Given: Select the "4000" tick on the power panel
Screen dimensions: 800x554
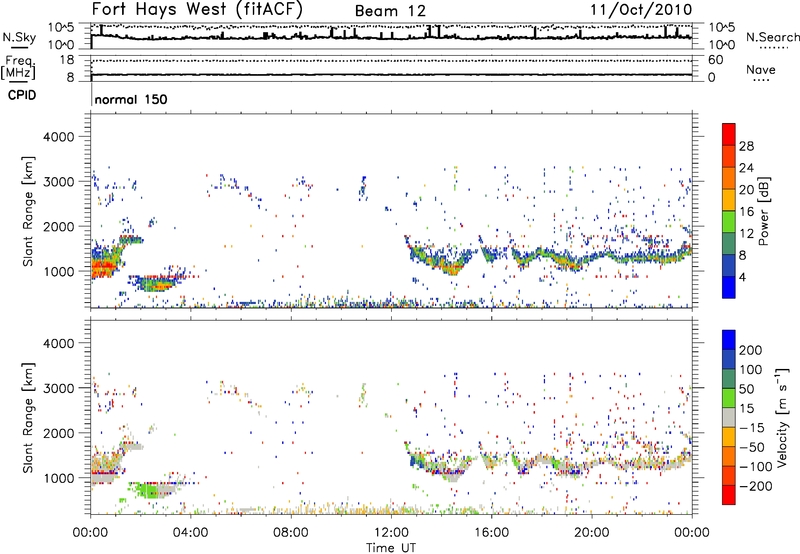Looking at the screenshot, I should click(58, 137).
